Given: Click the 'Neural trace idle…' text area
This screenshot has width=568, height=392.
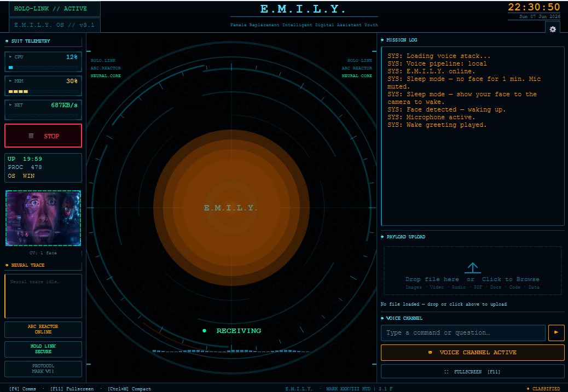Looking at the screenshot, I should click(43, 296).
